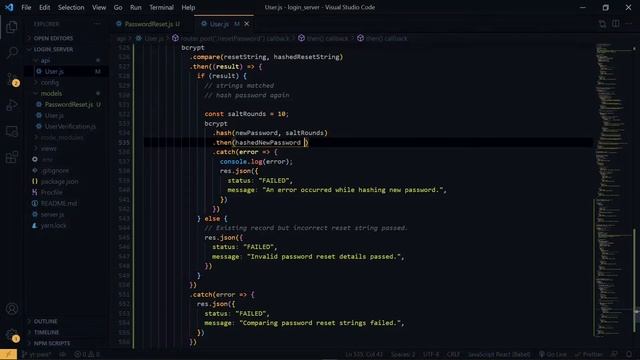Click the Ln 535, Col 43 cursor position
Screen dimensions: 640x360
click(364, 354)
